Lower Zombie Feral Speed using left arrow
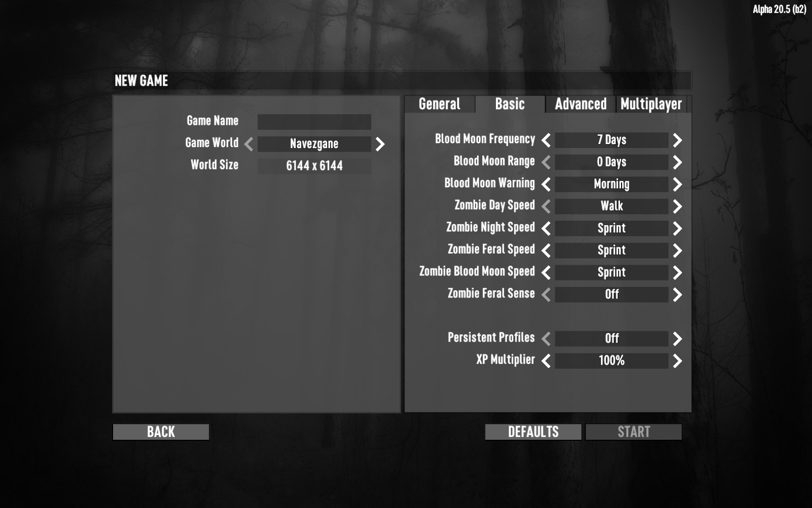Screen dimensions: 812x508 [x=546, y=251]
